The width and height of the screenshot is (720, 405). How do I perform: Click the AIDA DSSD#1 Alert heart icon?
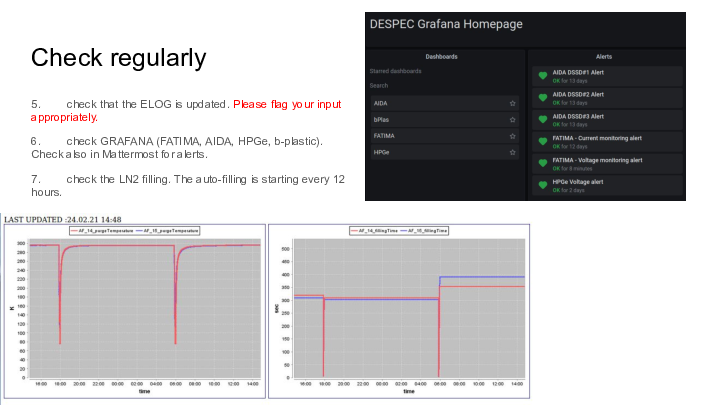[x=543, y=76]
